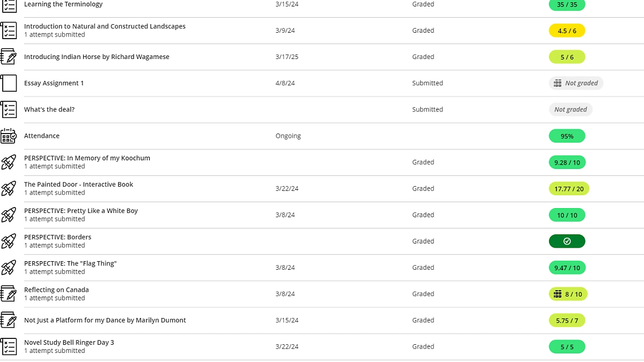Open Not Just a Platform for my Dance

(105, 320)
